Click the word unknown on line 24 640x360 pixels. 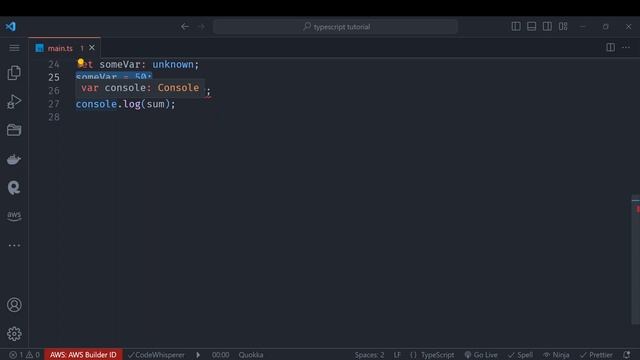click(x=173, y=64)
